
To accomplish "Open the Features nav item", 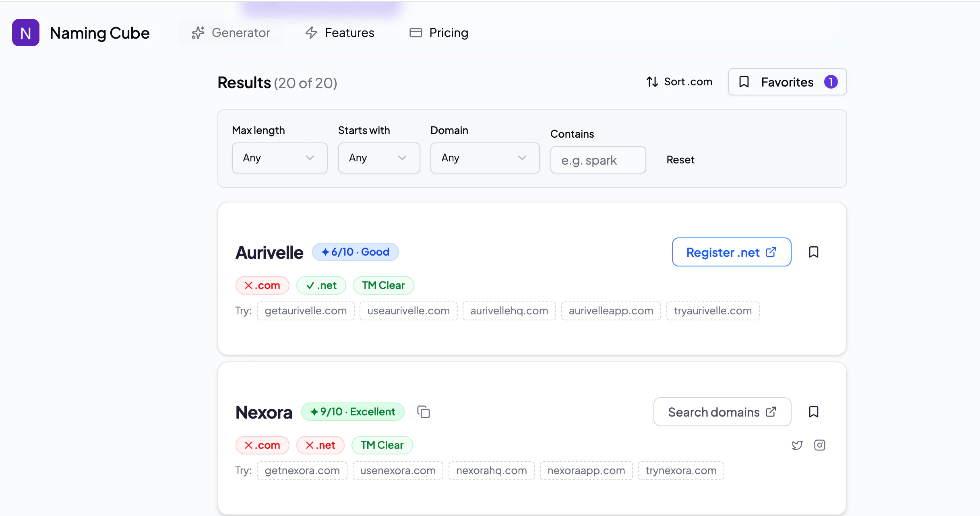I will 340,33.
